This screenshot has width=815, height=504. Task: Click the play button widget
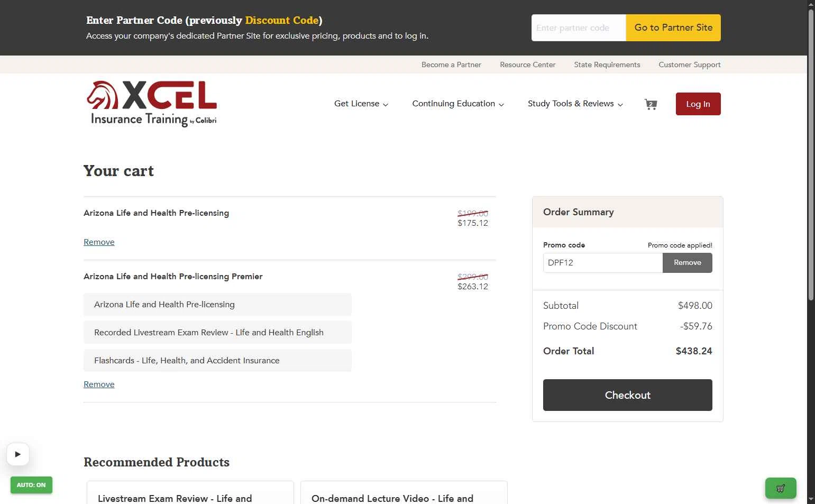(x=18, y=454)
